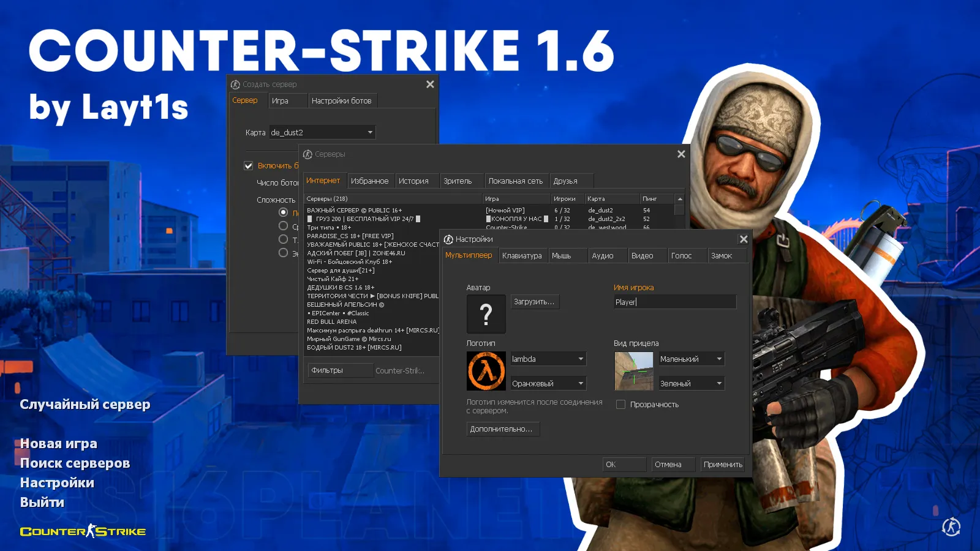Click the avatar question mark placeholder
This screenshot has width=980, height=551.
pyautogui.click(x=486, y=314)
